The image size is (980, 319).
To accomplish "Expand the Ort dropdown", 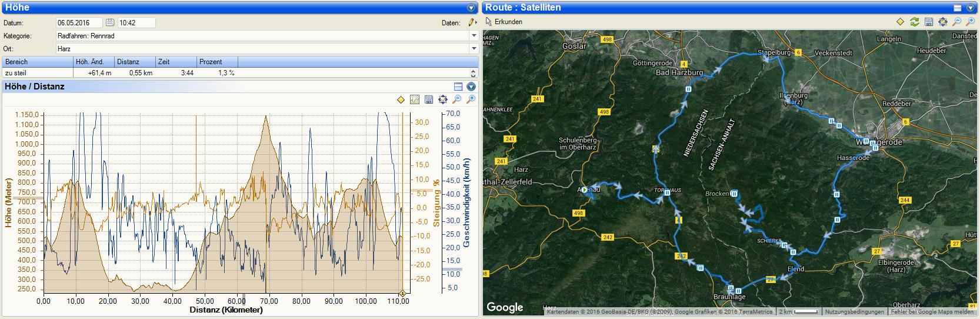I will (474, 49).
